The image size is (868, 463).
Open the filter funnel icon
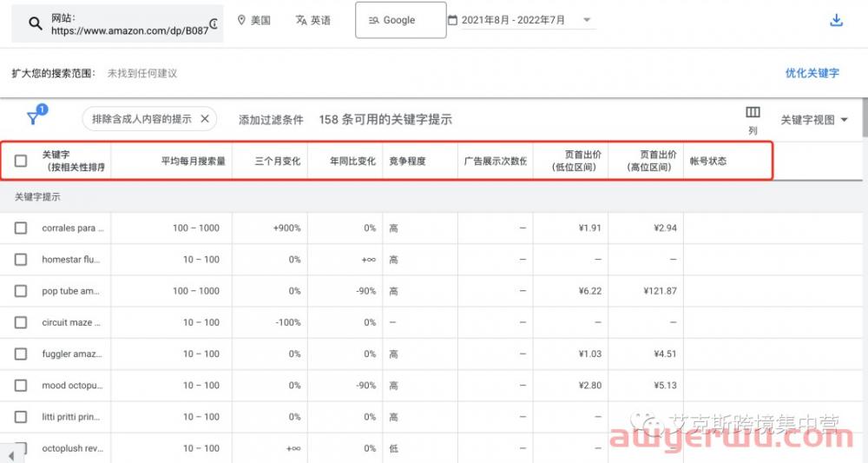[33, 117]
